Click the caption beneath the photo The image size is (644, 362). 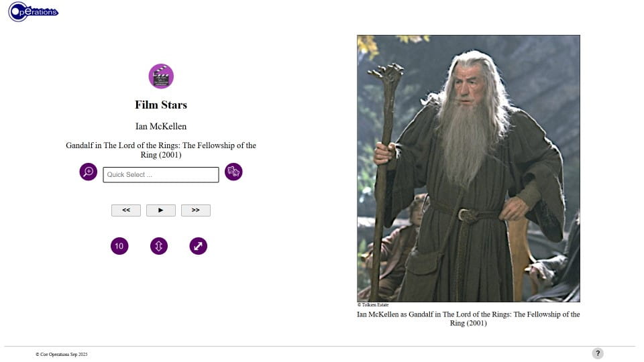pos(468,318)
